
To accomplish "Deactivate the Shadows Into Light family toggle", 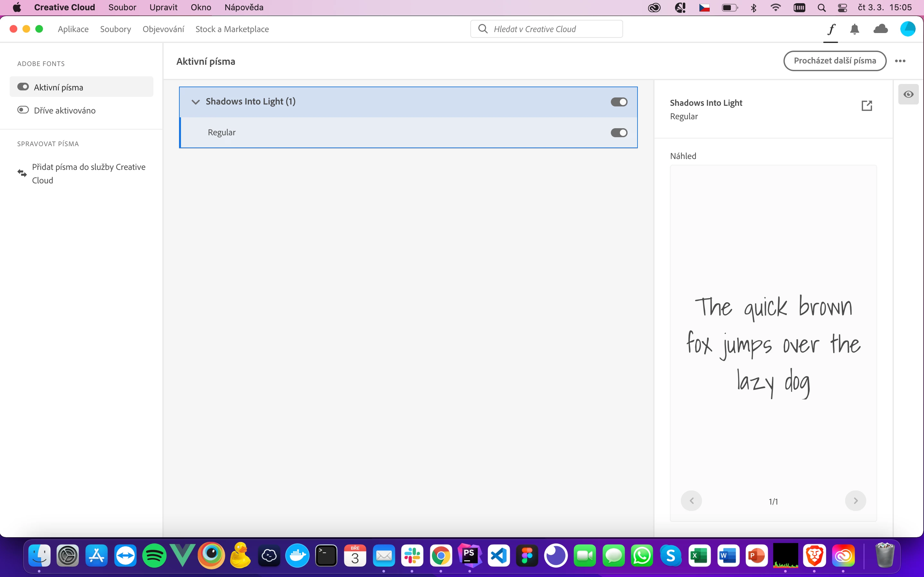I will click(619, 102).
